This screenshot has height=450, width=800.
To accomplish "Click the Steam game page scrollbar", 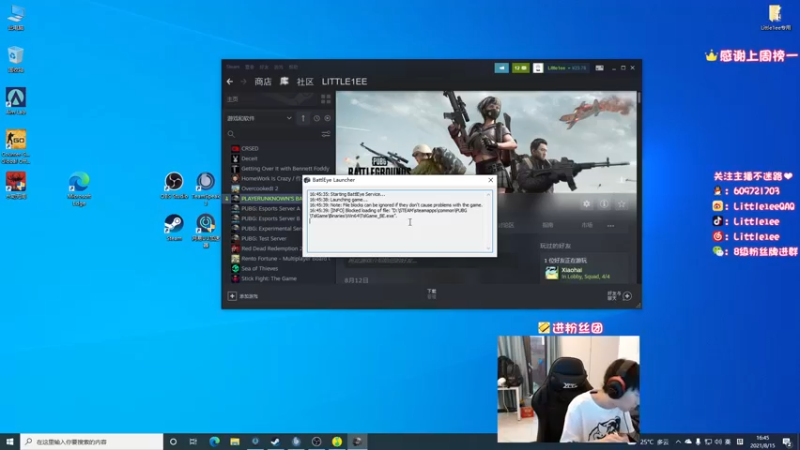I will 639,98.
